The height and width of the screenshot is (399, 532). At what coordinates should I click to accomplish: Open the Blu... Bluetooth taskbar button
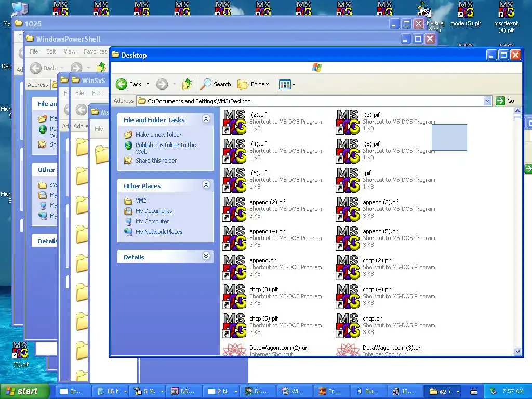(368, 391)
